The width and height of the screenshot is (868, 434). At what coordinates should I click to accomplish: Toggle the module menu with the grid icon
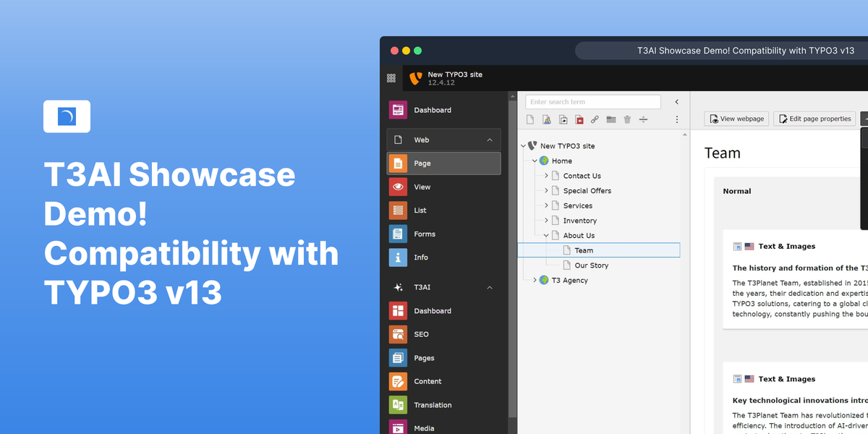pyautogui.click(x=391, y=77)
